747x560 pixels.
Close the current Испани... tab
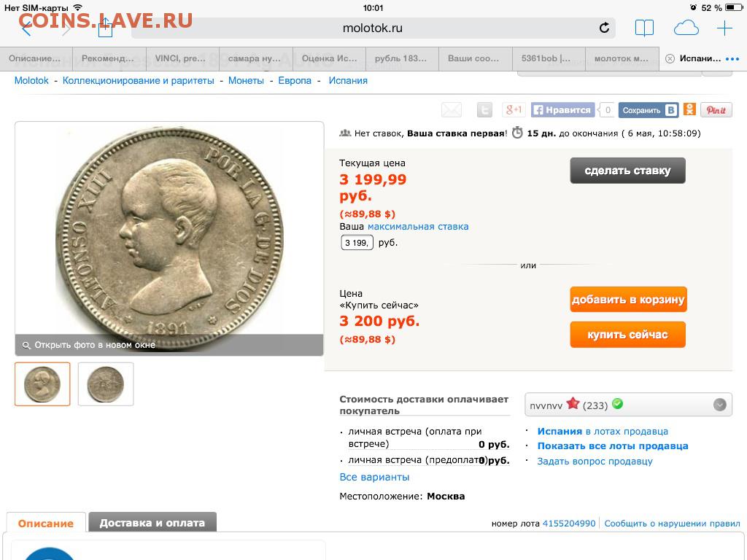670,58
